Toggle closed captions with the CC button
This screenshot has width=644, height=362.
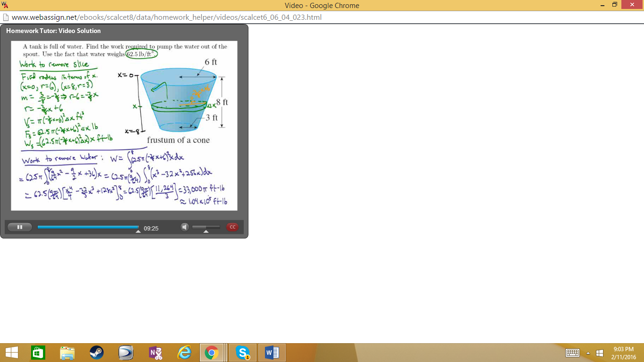pos(232,227)
